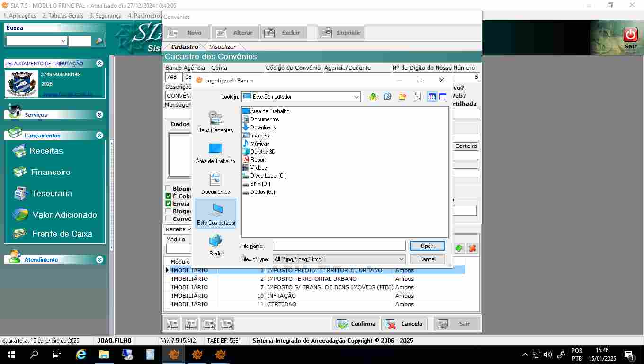Screen dimensions: 644x364
Task: Expand the Serviços sidebar section
Action: pos(99,115)
